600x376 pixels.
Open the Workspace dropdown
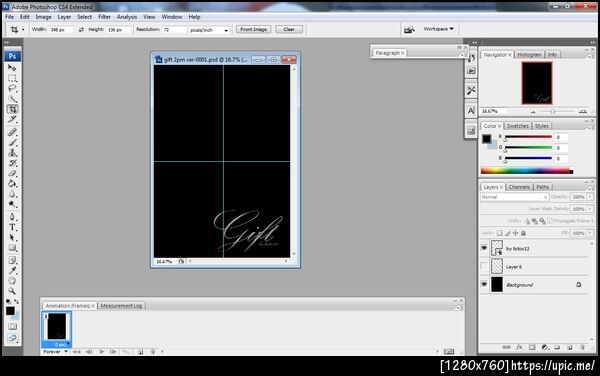439,29
